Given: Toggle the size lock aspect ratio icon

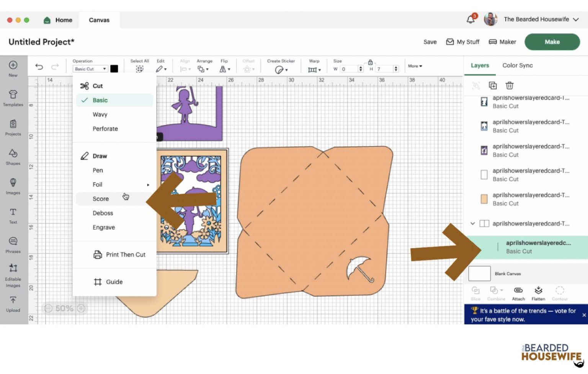Looking at the screenshot, I should (370, 62).
